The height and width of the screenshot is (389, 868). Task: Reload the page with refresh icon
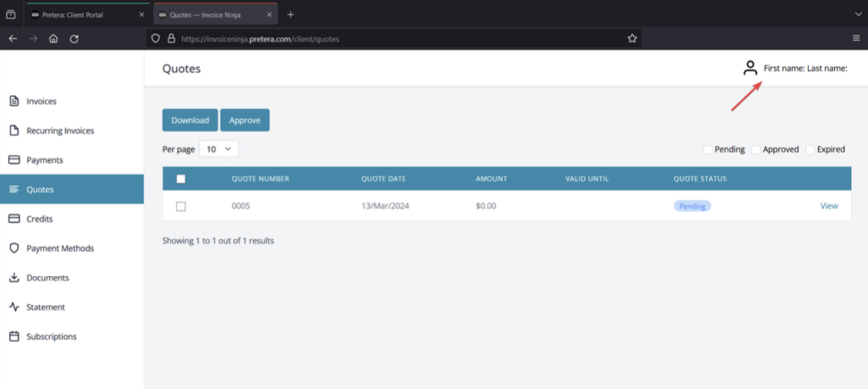(74, 39)
